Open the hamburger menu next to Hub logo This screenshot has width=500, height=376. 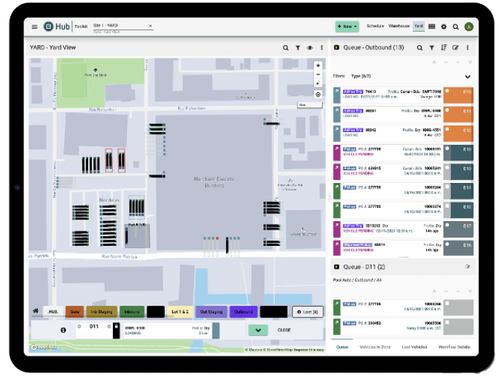pyautogui.click(x=34, y=27)
